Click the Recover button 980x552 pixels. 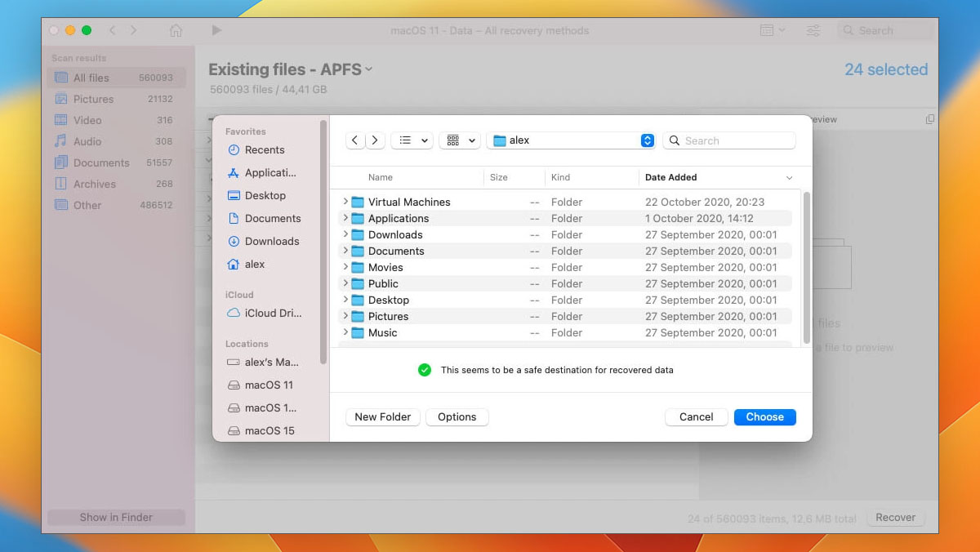pyautogui.click(x=896, y=517)
